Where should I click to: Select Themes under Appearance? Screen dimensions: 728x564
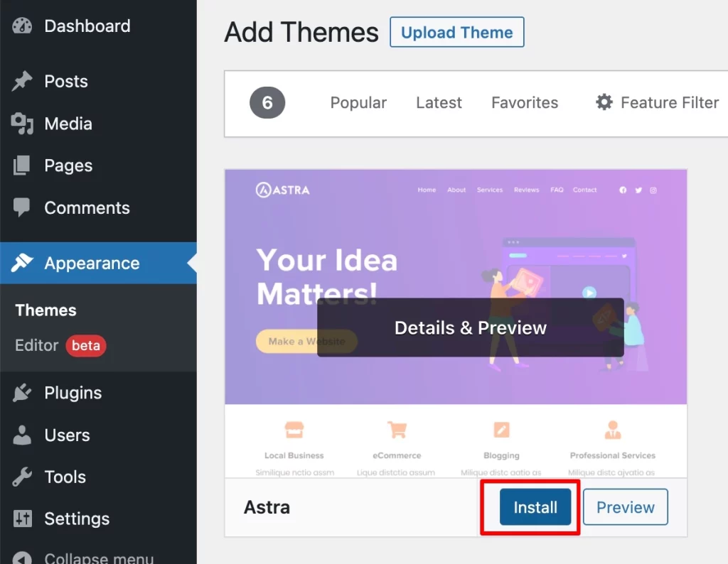tap(45, 310)
